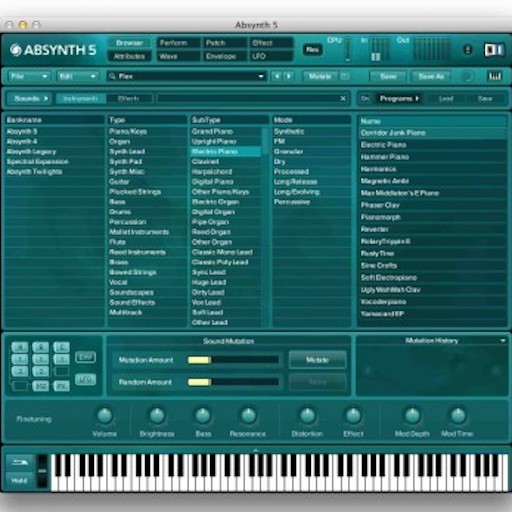Image resolution: width=512 pixels, height=512 pixels.
Task: Clear the browser search with the X icon
Action: click(343, 98)
